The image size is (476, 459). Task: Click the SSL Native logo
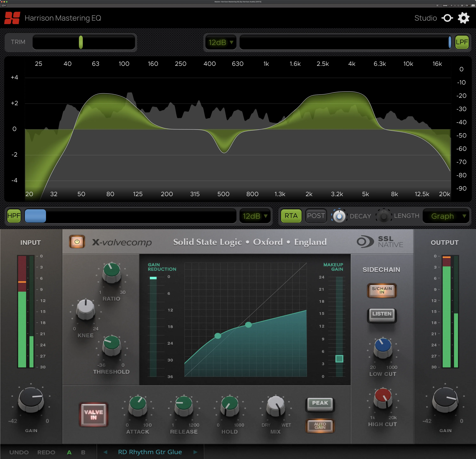coord(380,242)
